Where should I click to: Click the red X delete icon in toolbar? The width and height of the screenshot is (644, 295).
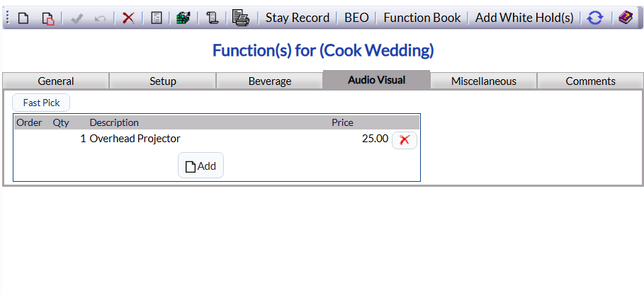coord(128,18)
